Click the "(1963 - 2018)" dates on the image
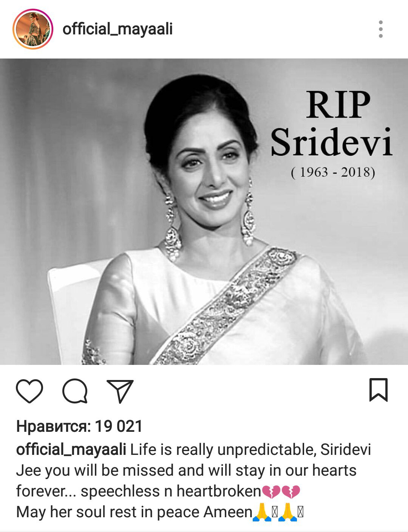 [333, 172]
